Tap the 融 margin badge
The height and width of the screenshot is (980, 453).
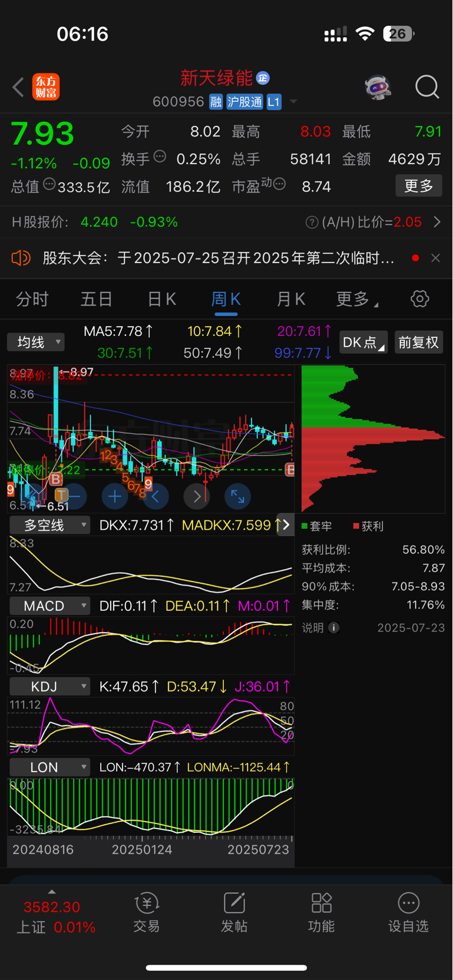pos(216,102)
